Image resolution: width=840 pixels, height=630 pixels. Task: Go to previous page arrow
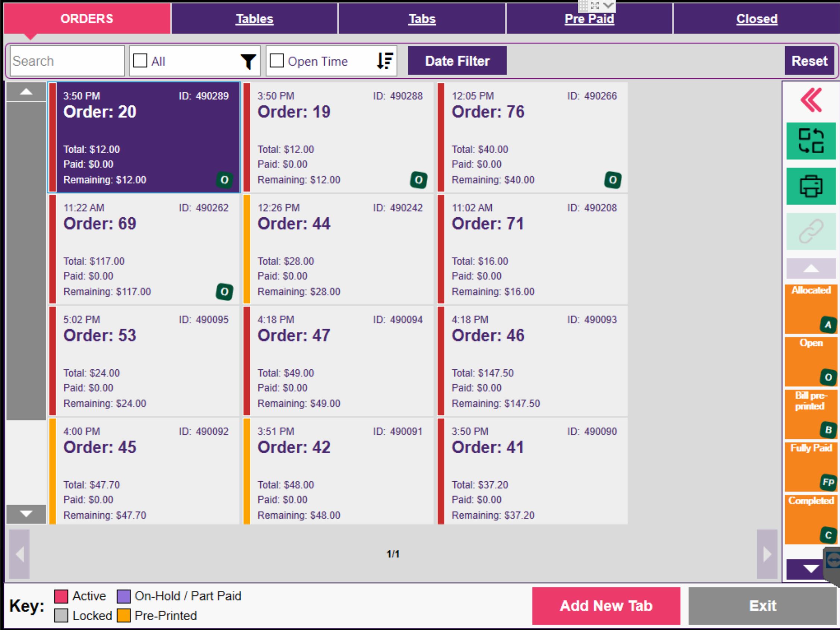[19, 554]
